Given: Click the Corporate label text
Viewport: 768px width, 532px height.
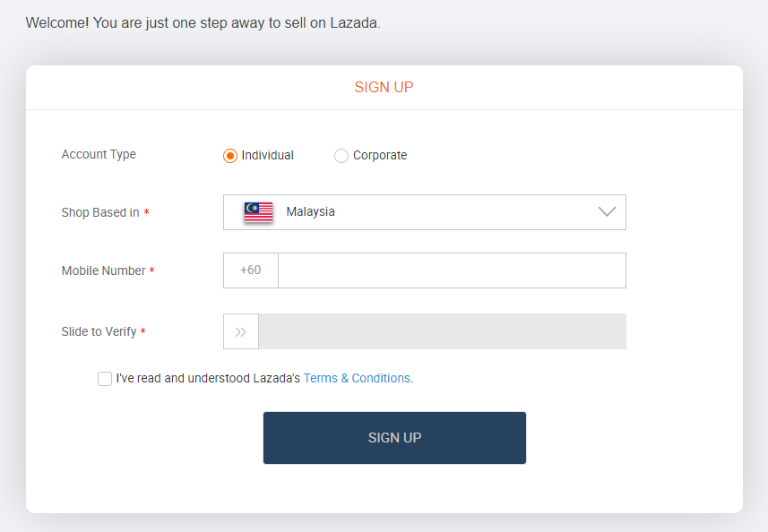Looking at the screenshot, I should (380, 155).
